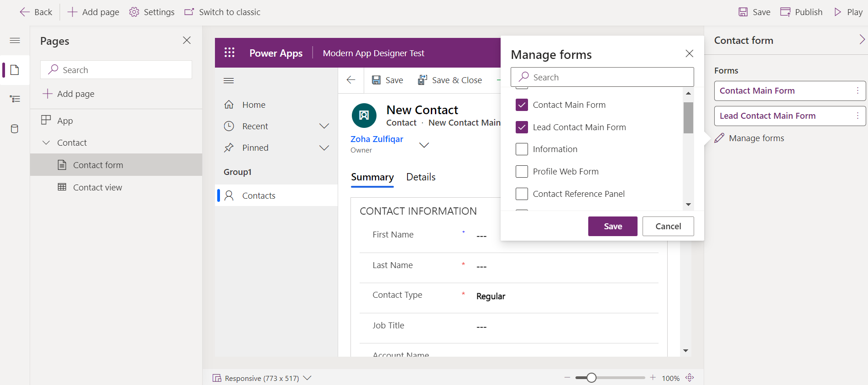Screen dimensions: 868x385
Task: Click the Manage forms scrollbar thumb
Action: 688,118
